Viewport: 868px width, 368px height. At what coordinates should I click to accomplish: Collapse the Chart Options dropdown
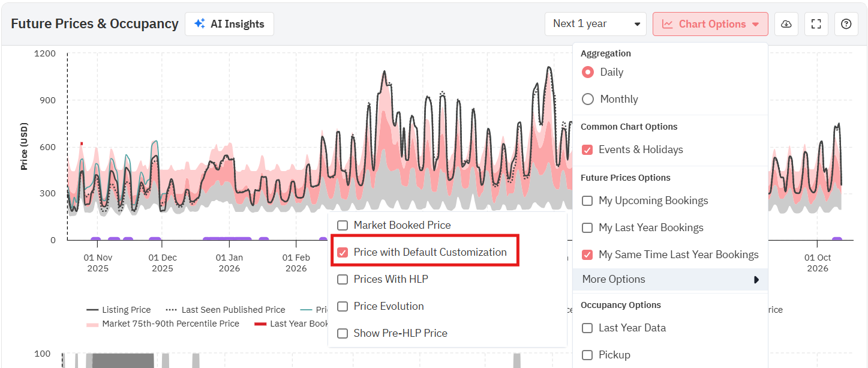[710, 24]
